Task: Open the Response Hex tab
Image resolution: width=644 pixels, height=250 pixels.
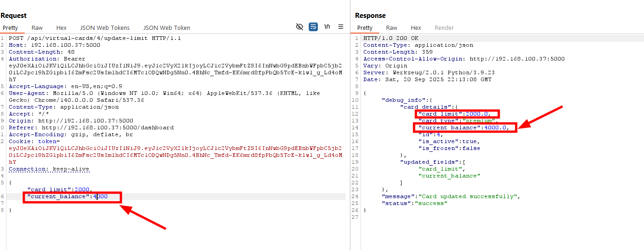Action: click(416, 28)
